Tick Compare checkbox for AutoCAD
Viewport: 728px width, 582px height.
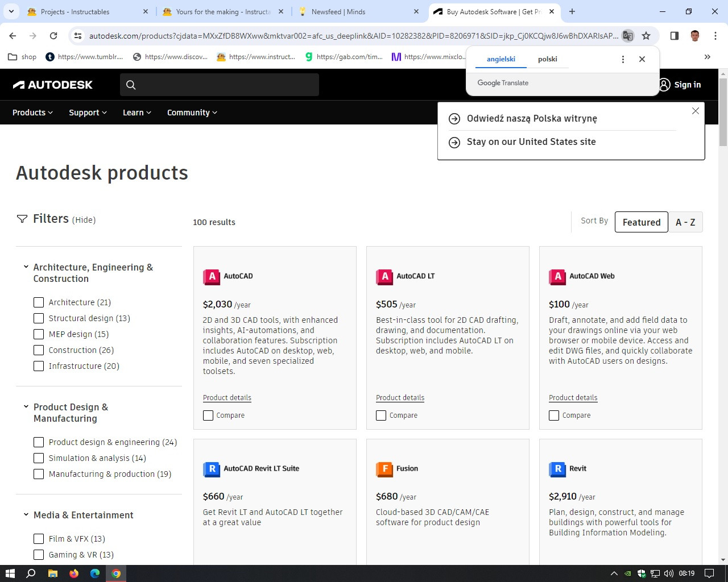(x=208, y=415)
